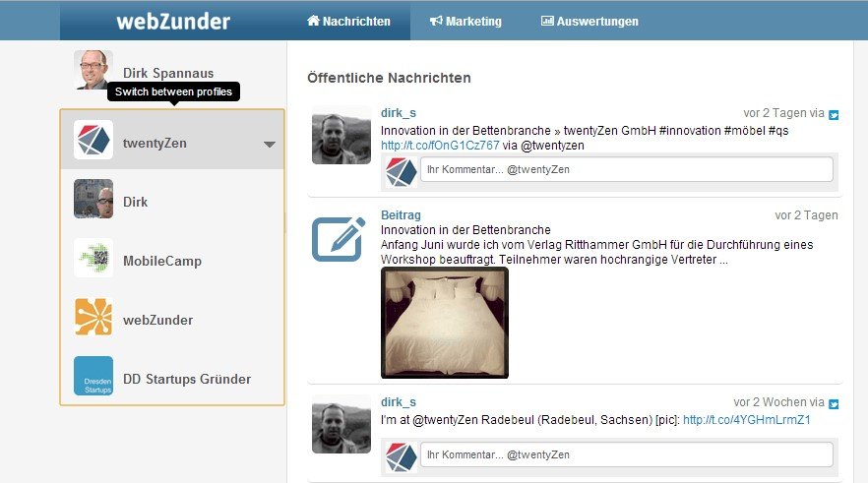Click 'vor 2 Wochen via' timestamp
Viewport: 868px width, 483px height.
tap(778, 402)
